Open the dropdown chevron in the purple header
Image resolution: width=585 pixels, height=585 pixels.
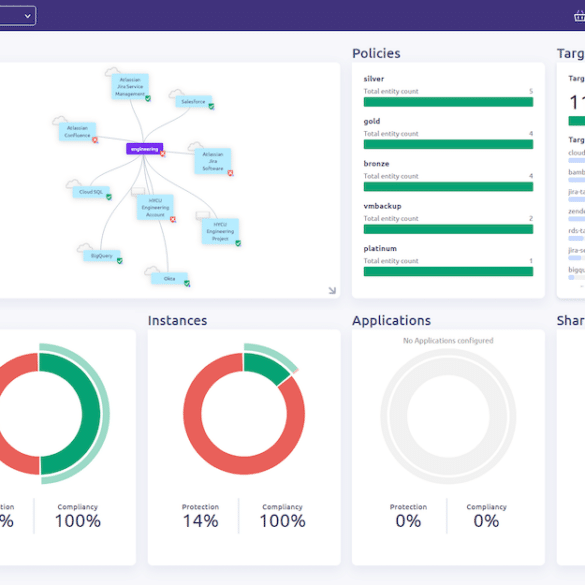click(x=27, y=16)
